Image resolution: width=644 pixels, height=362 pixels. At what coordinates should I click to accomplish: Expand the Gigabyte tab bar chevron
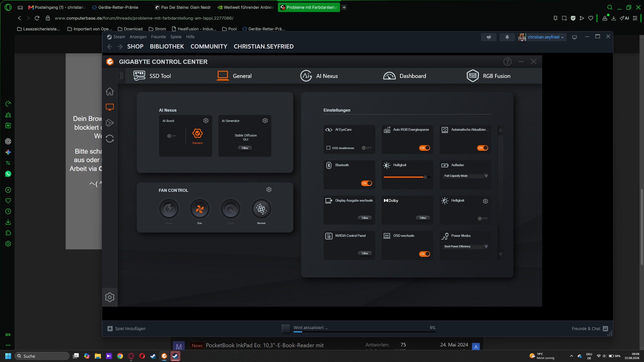tap(121, 76)
